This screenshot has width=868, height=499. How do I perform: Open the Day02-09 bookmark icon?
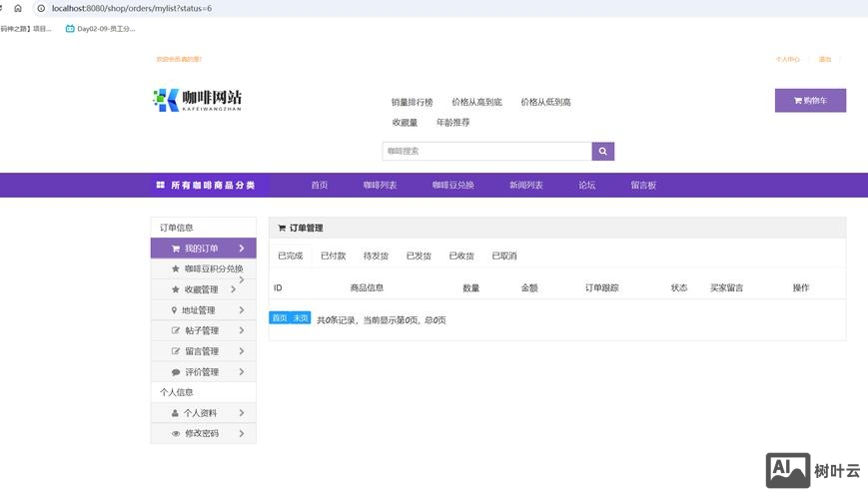pyautogui.click(x=70, y=29)
